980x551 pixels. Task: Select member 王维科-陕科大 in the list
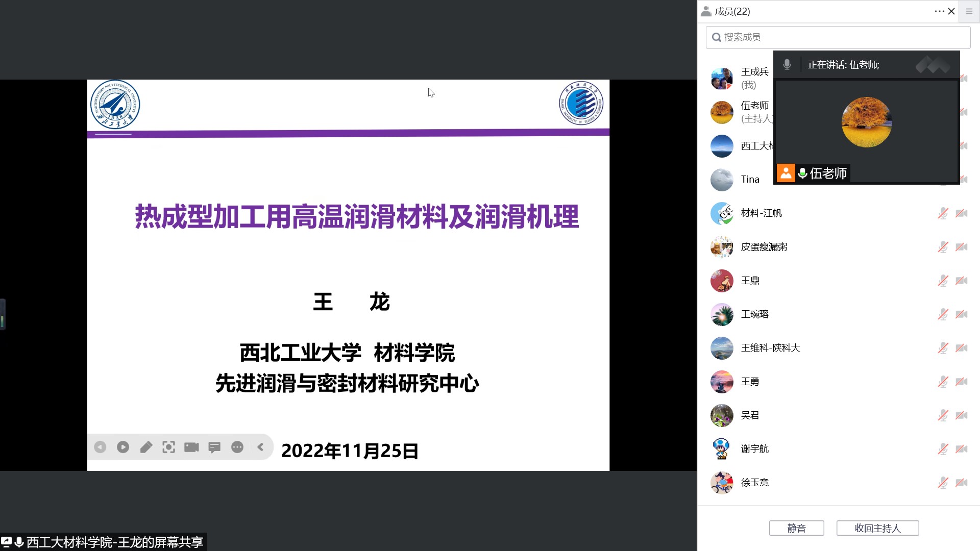click(770, 348)
